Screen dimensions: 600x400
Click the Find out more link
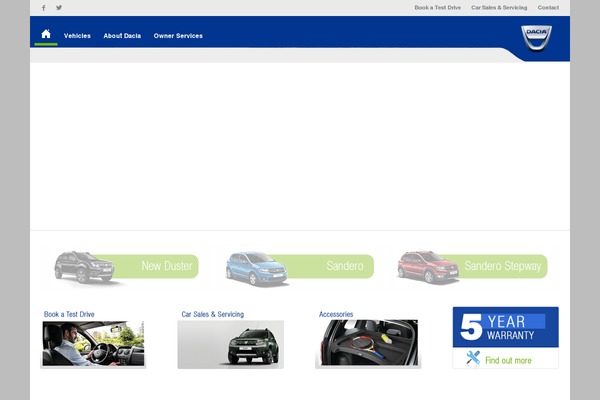click(508, 360)
